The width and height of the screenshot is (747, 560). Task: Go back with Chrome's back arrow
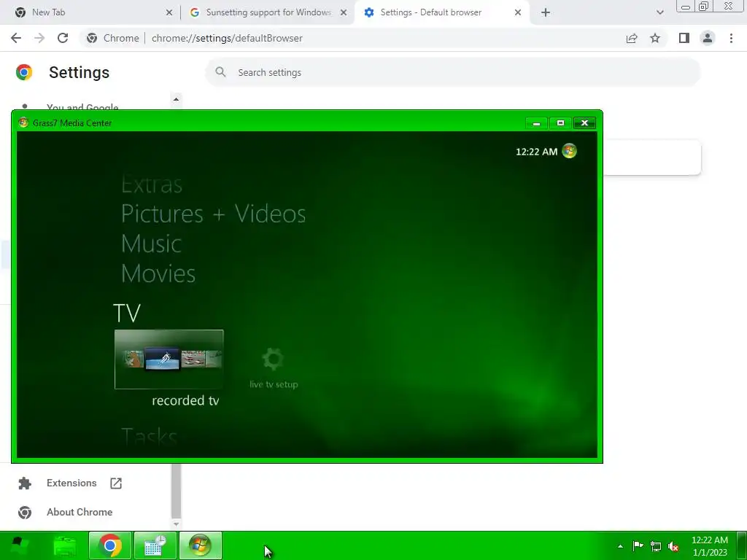pyautogui.click(x=16, y=38)
